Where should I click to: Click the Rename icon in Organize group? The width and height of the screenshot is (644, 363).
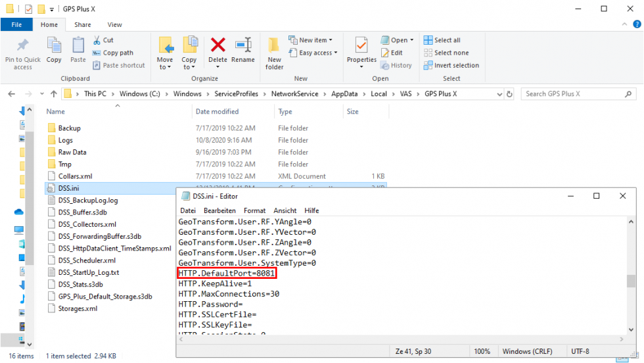click(243, 45)
